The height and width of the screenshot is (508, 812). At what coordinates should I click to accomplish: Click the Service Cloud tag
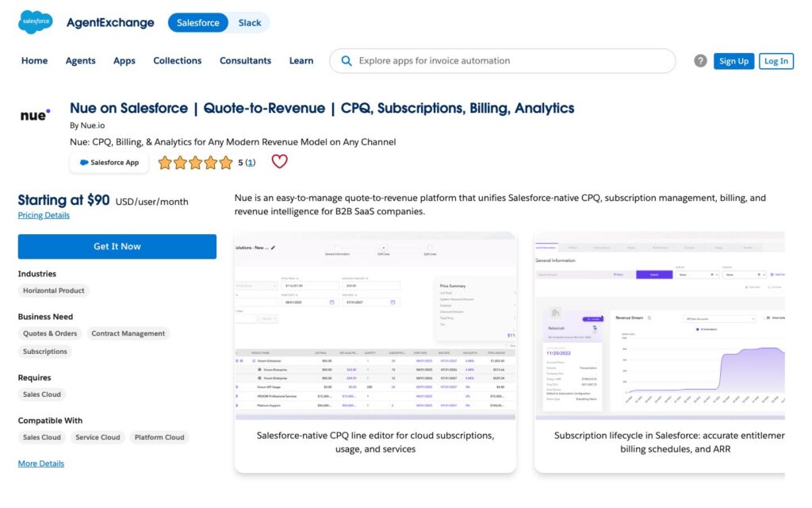[x=98, y=437]
